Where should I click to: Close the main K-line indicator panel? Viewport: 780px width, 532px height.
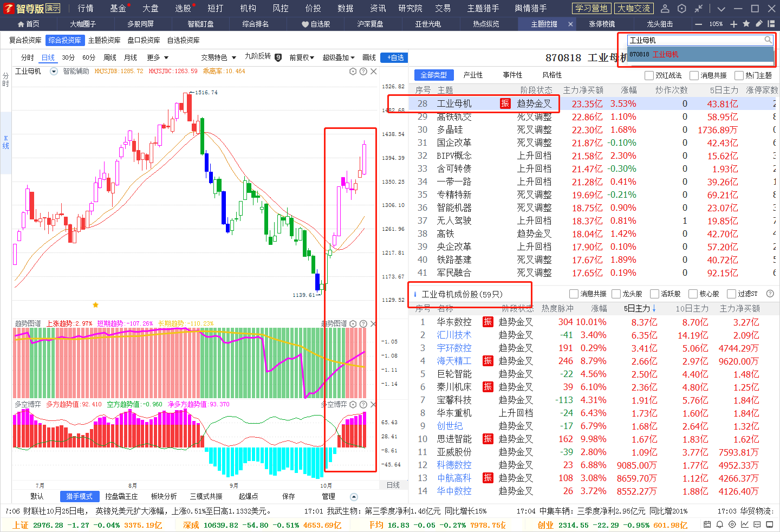point(373,72)
